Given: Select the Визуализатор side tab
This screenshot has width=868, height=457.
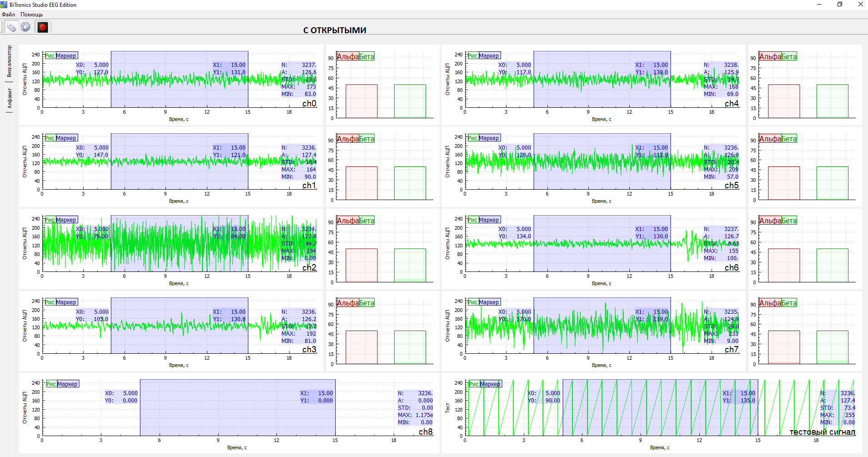Looking at the screenshot, I should [9, 61].
